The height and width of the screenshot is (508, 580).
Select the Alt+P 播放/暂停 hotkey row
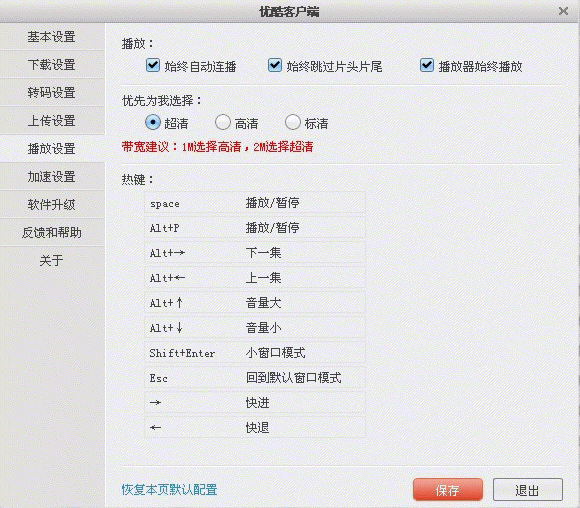click(x=255, y=228)
